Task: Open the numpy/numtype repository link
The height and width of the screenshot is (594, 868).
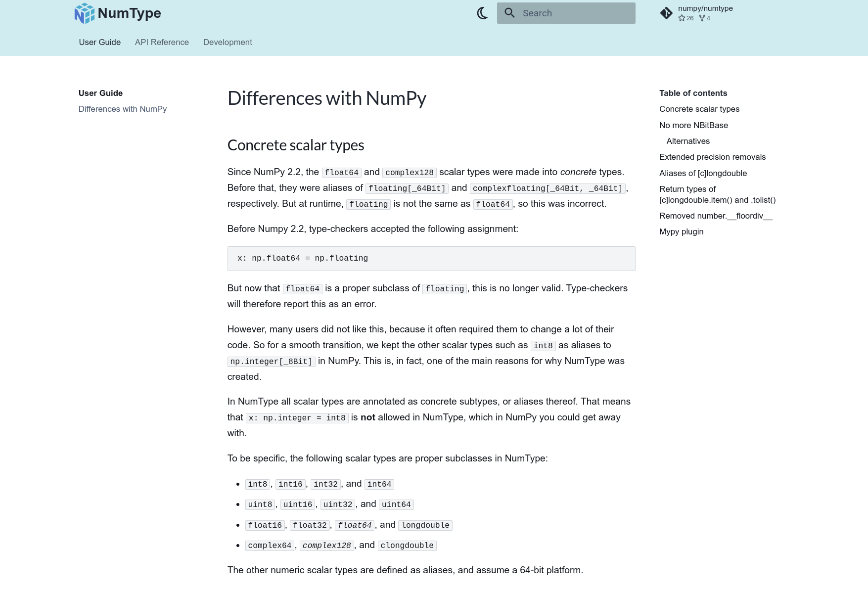Action: (x=705, y=8)
